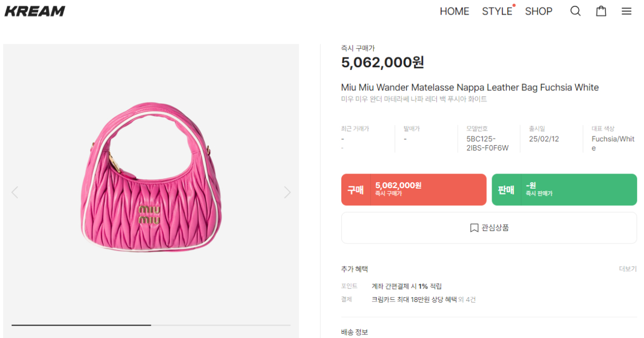Viewport: 644px width, 338px height.
Task: Expand benefits with 더보기 link
Action: coord(627,269)
